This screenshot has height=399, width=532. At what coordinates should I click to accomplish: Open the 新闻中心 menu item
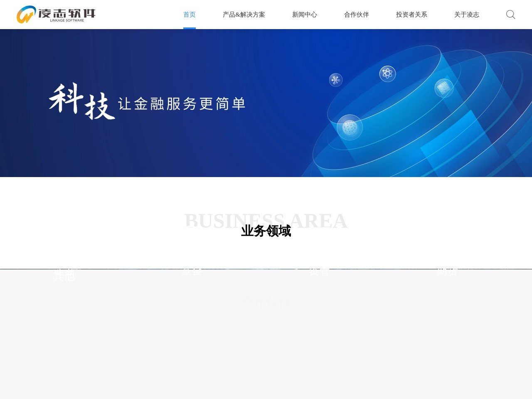point(305,15)
